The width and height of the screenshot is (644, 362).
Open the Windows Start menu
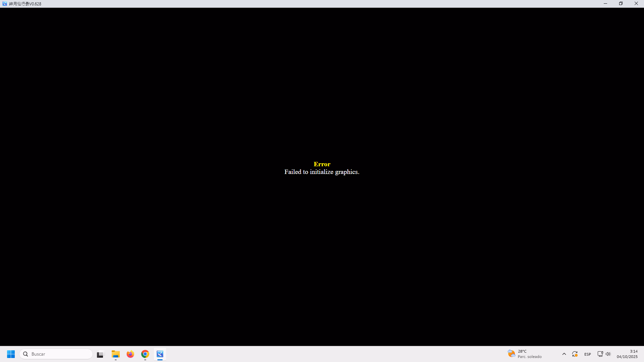11,354
